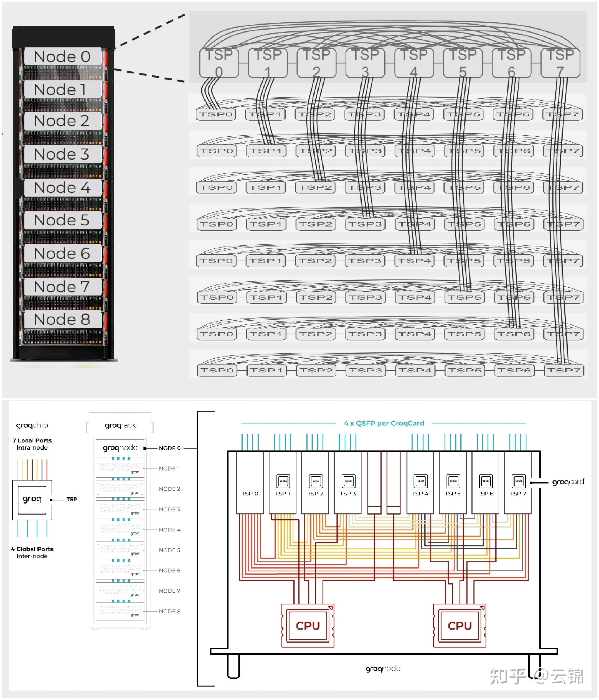Click the '7 Local Ports Intra-node' text
Screen dimensions: 599x700
tap(32, 444)
